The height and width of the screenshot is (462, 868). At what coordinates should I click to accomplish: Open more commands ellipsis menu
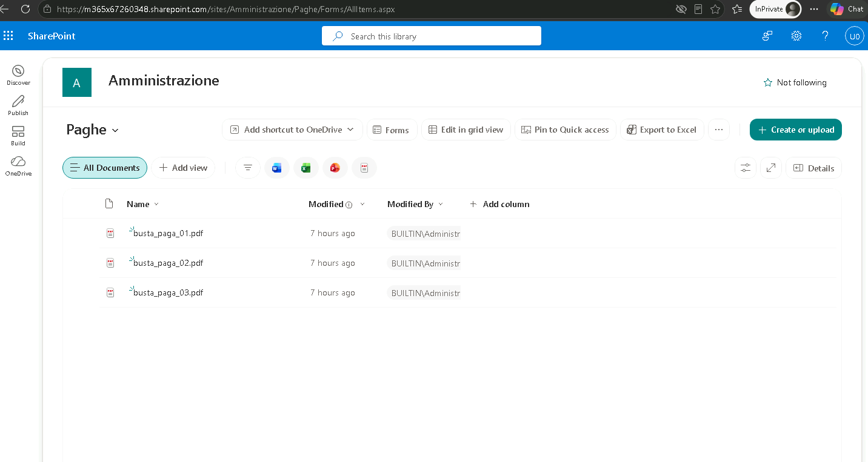tap(719, 130)
